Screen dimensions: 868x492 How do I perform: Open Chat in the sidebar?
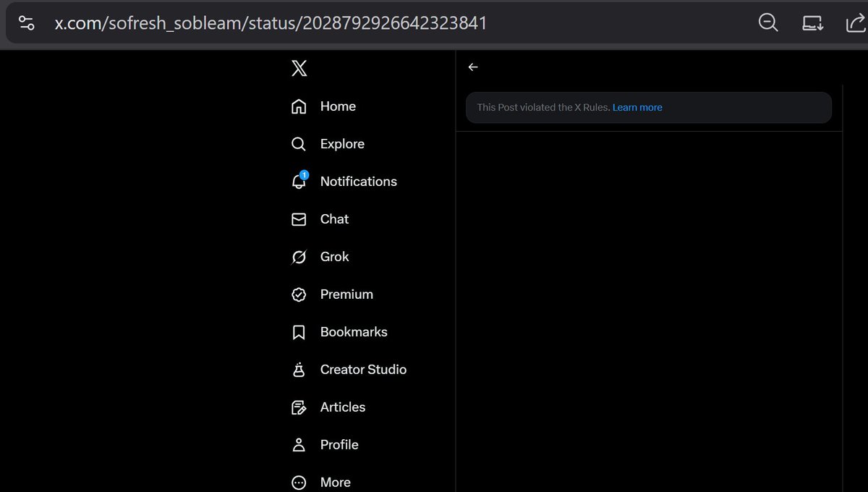click(334, 219)
